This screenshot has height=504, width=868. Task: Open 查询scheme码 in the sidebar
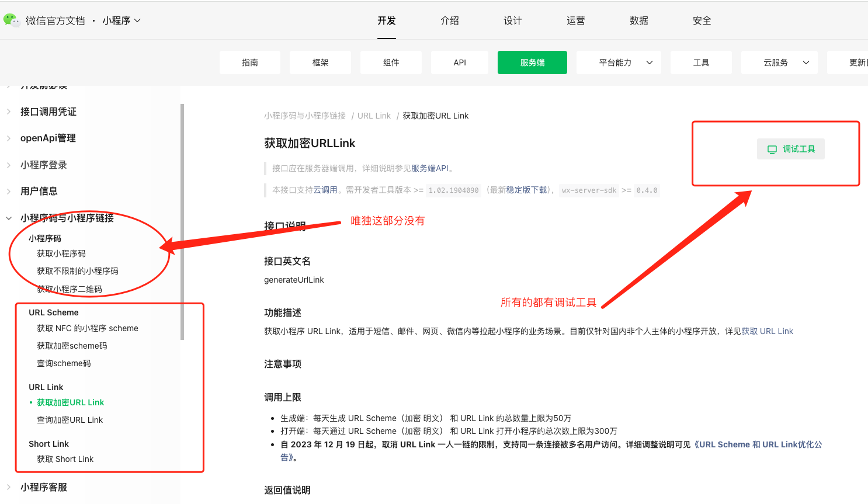point(64,363)
